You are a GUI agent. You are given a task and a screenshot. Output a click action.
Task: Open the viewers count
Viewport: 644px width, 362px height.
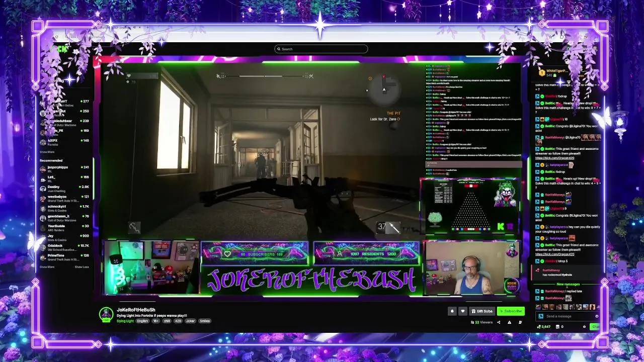tap(481, 322)
